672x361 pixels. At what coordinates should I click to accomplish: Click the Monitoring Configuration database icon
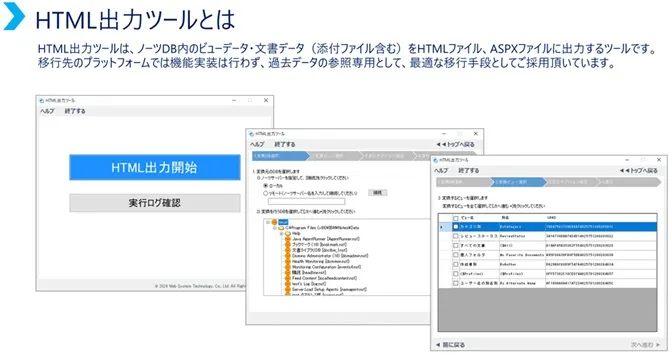[x=288, y=267]
